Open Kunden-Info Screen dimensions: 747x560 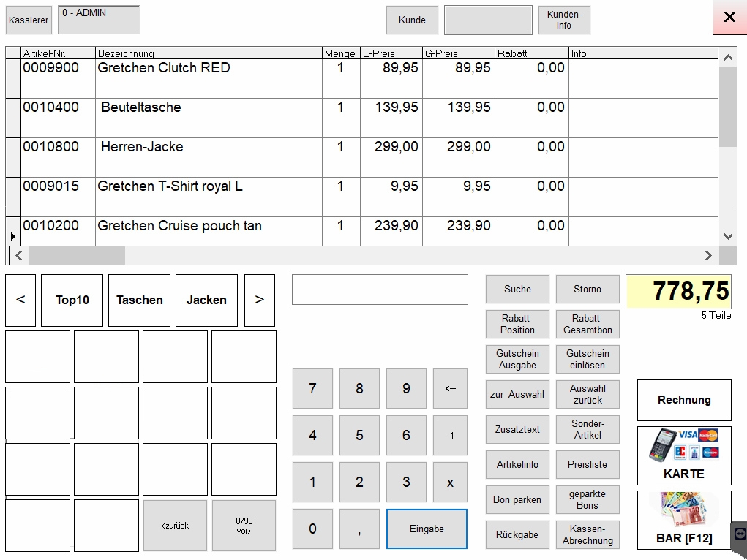pyautogui.click(x=564, y=20)
